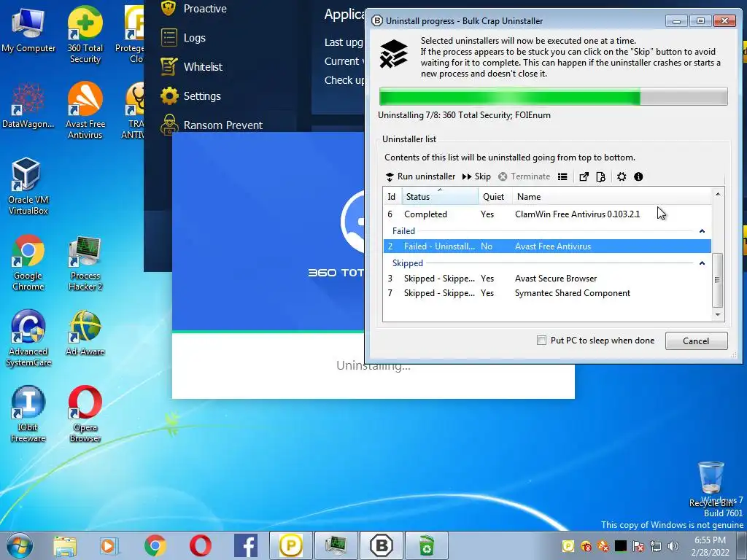Collapse the Failed group
This screenshot has height=560, width=747.
click(702, 231)
